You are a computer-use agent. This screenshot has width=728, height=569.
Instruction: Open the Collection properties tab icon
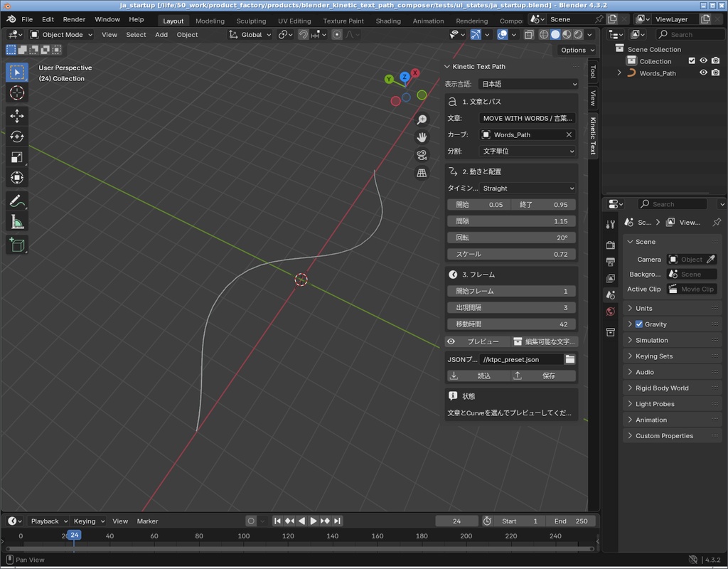click(x=611, y=332)
